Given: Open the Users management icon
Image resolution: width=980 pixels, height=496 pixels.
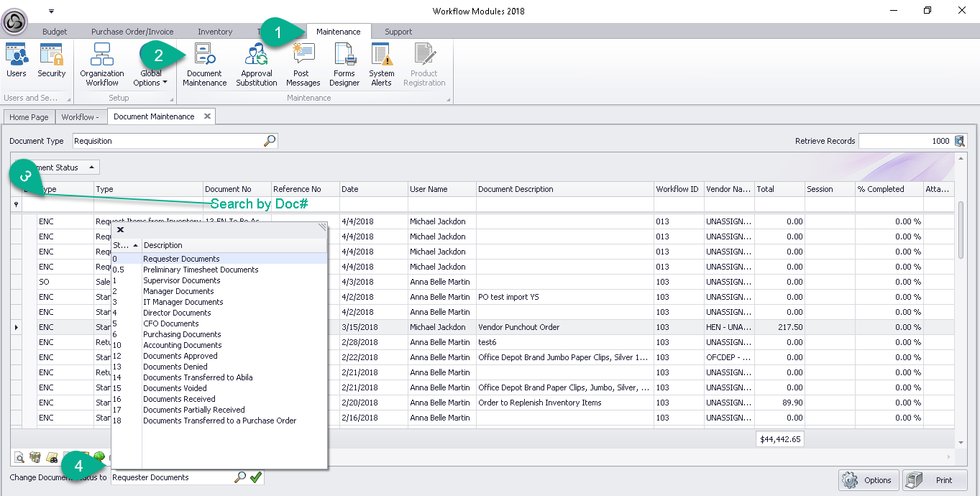Looking at the screenshot, I should [16, 60].
